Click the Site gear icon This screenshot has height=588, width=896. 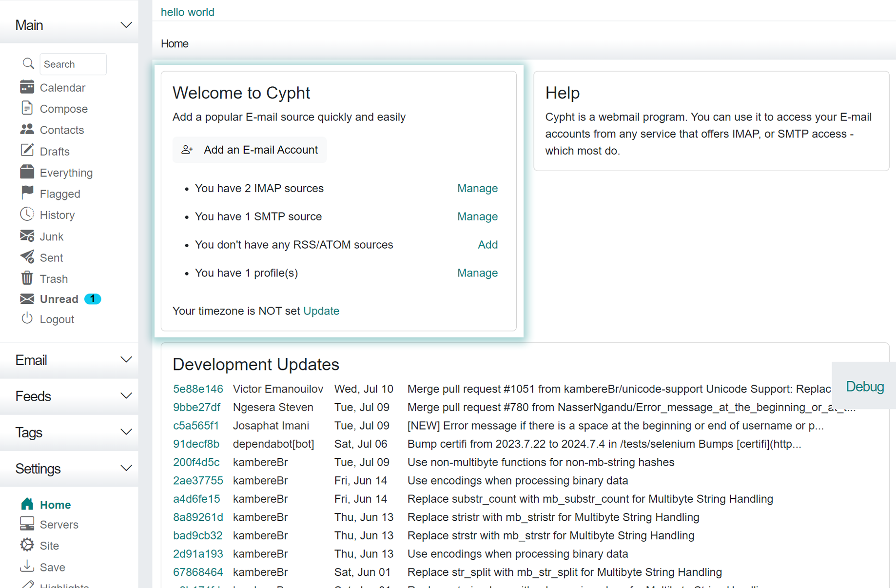point(27,545)
